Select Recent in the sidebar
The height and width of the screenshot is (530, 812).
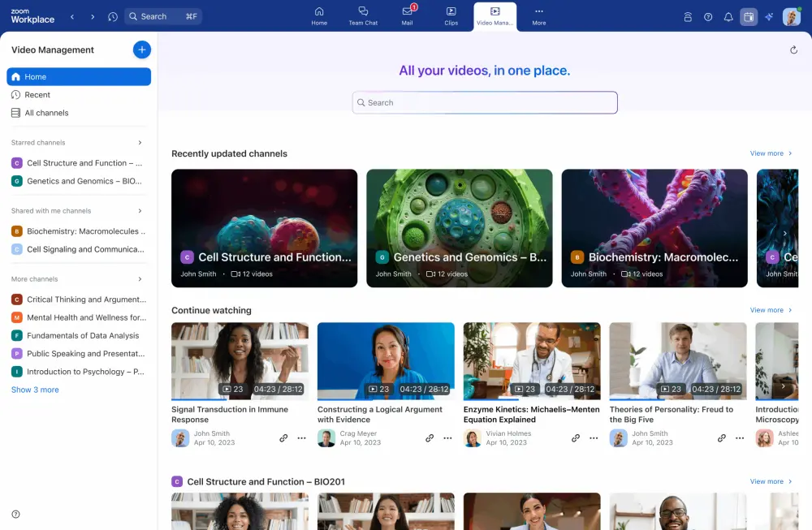point(37,95)
